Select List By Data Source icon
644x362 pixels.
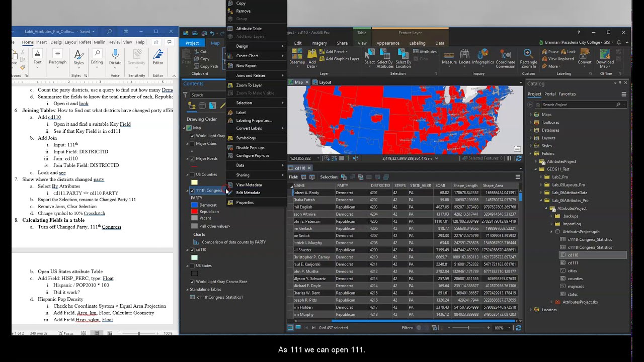click(x=202, y=106)
